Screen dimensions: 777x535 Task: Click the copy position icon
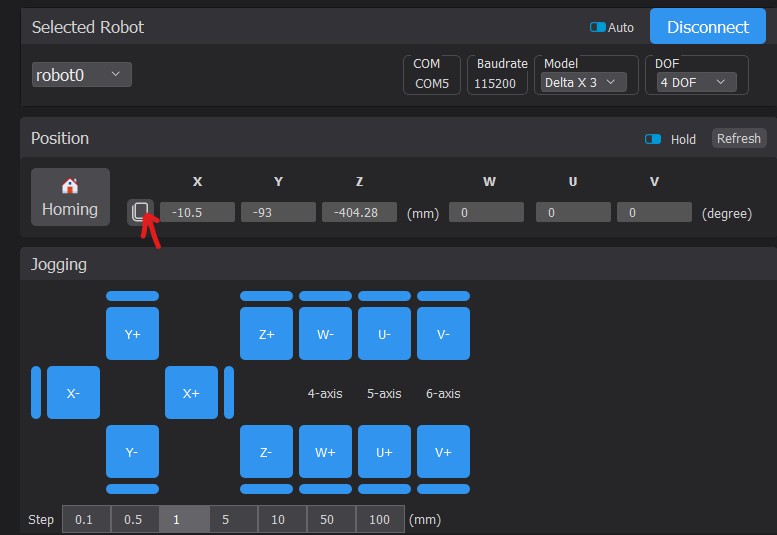tap(141, 211)
